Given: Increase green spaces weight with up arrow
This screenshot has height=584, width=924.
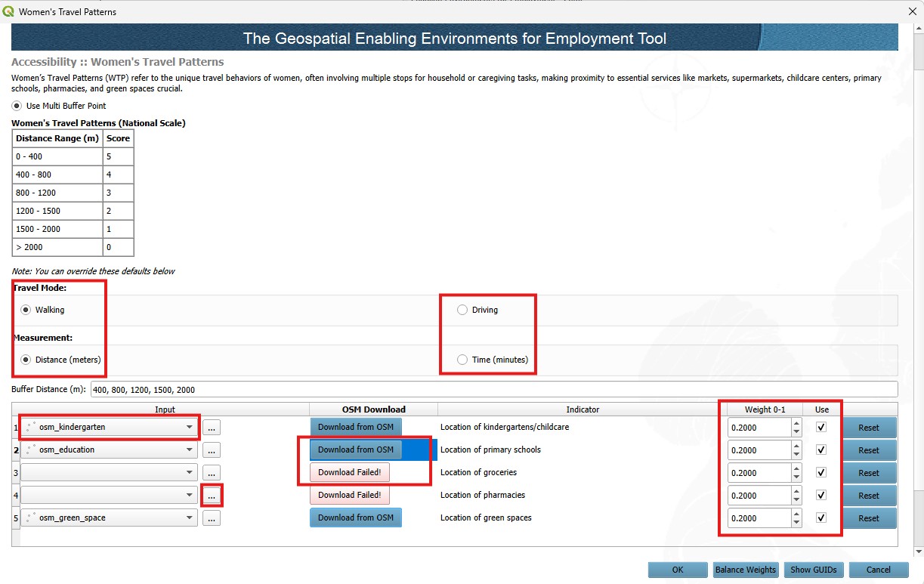Looking at the screenshot, I should click(796, 514).
